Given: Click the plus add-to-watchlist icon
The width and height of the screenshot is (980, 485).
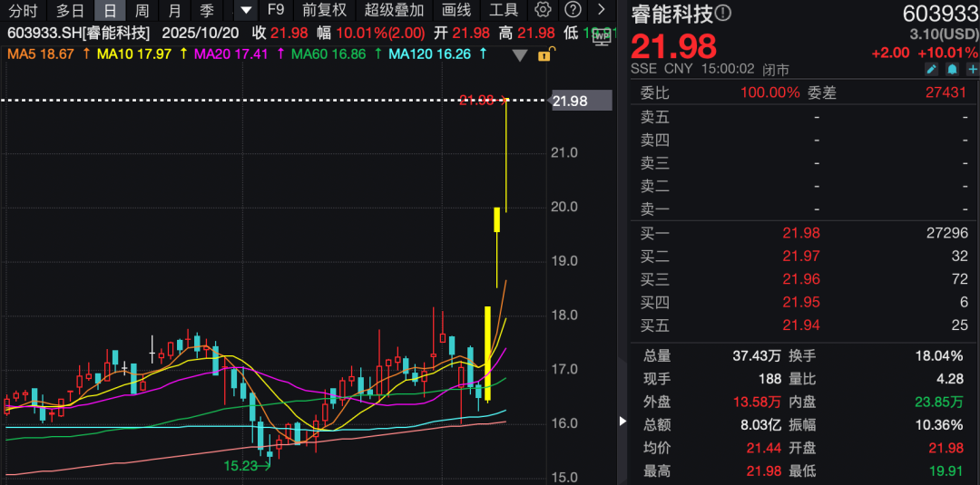Looking at the screenshot, I should point(973,69).
